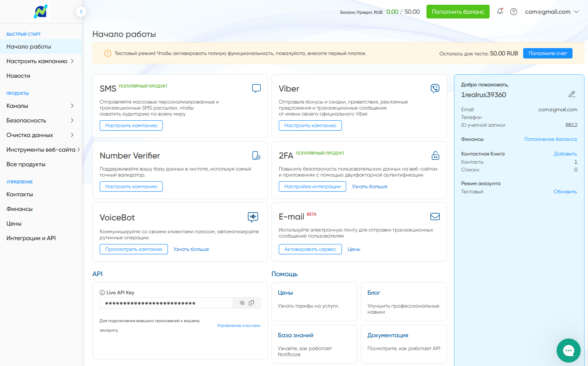This screenshot has height=366, width=588.
Task: Collapse the sidebar with the arrow button
Action: point(81,12)
